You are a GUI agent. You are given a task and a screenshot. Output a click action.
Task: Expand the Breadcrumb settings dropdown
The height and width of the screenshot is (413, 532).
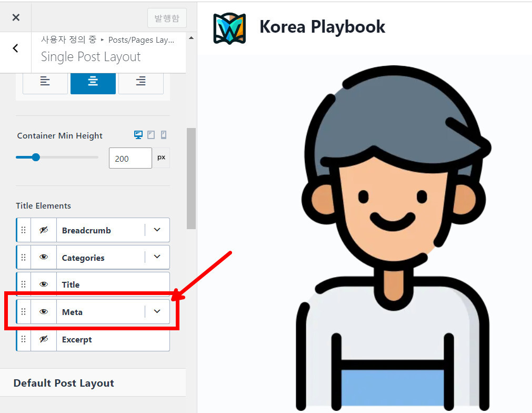[x=157, y=230]
